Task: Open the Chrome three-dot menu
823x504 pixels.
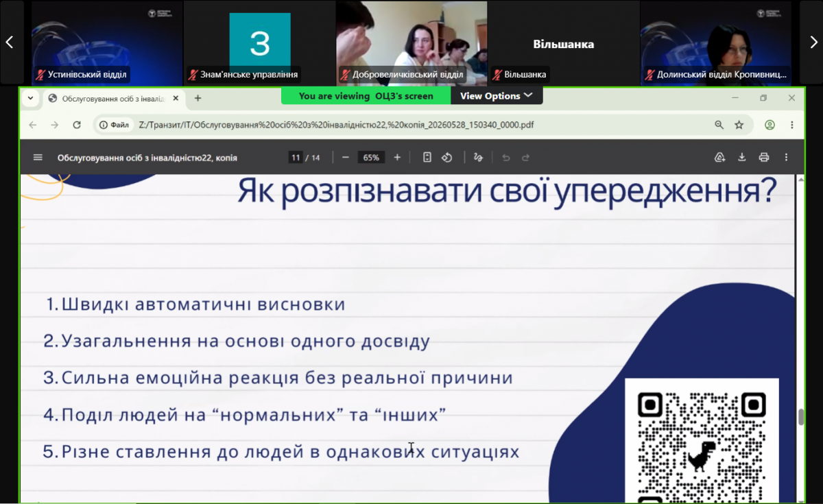Action: [x=792, y=125]
